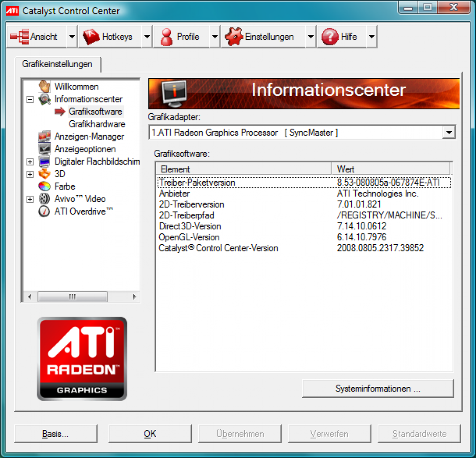This screenshot has height=458, width=476.
Task: Select the Catalyst Control Center-Version row
Action: 304,248
